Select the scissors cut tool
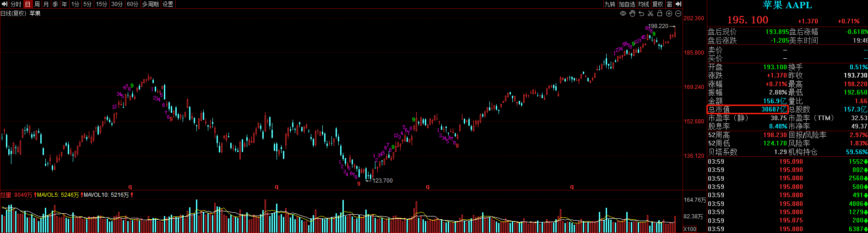868x233 pixels. point(651,14)
